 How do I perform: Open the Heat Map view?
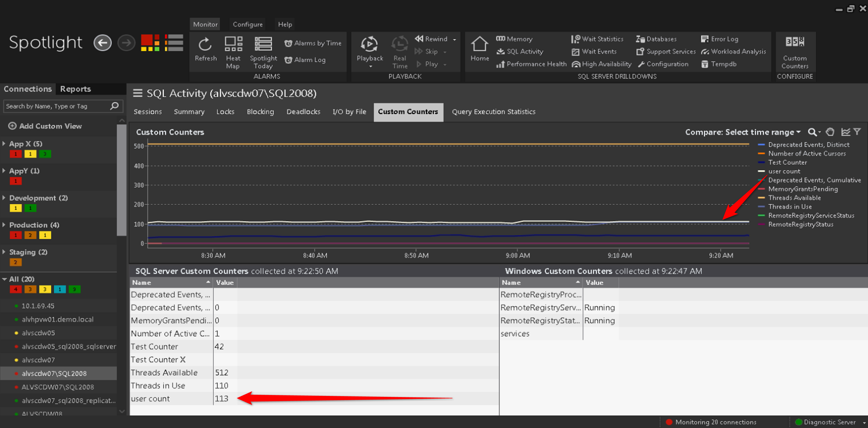pos(233,44)
